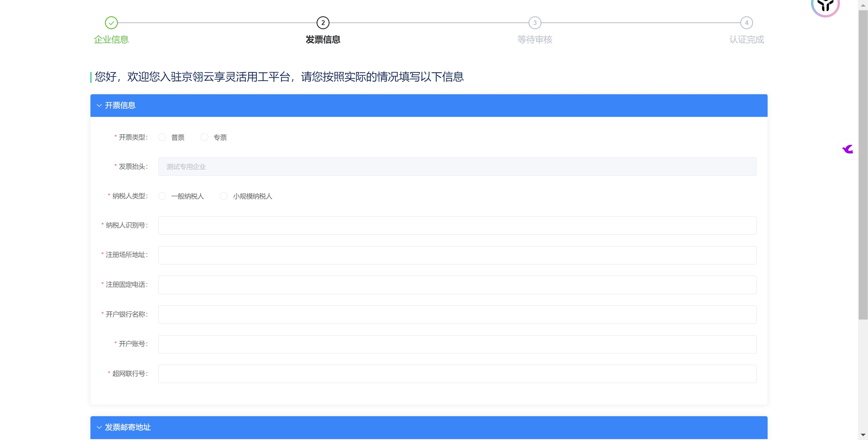Click the 发票抬头 field label
868x440 pixels.
(x=133, y=167)
